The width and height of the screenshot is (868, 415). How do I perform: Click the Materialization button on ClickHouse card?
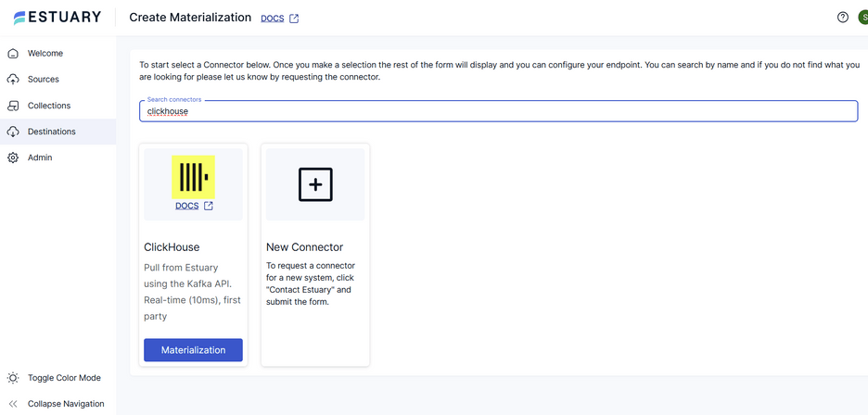pyautogui.click(x=193, y=350)
